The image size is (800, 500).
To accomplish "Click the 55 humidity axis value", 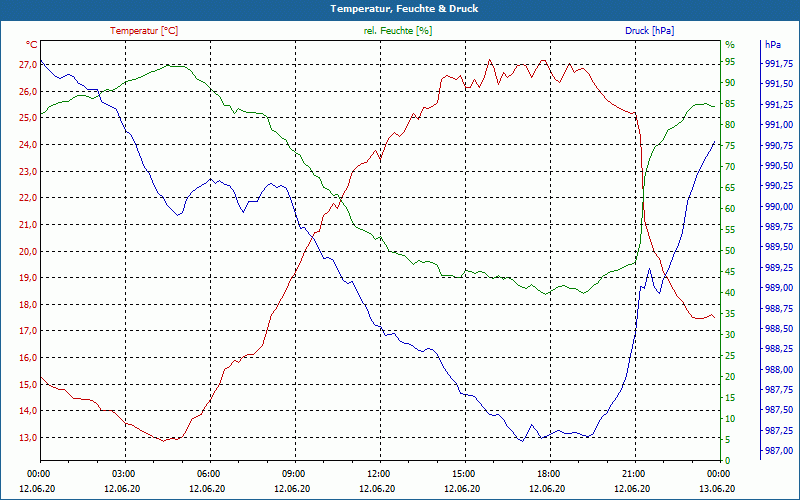I will click(730, 230).
